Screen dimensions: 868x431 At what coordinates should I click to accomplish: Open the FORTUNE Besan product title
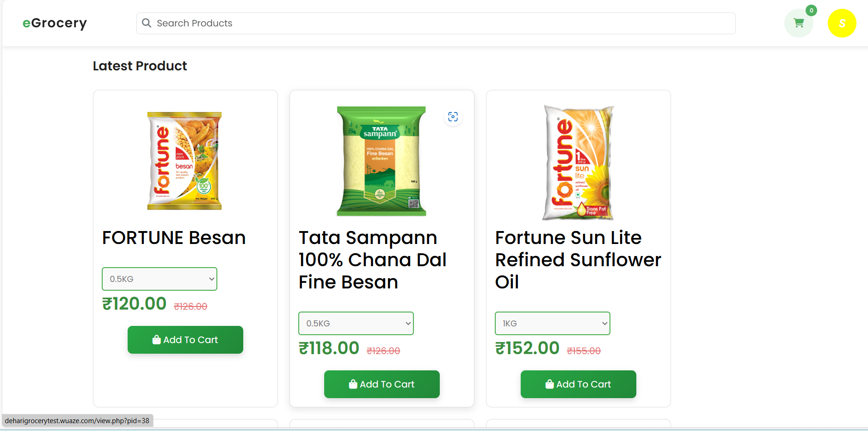pyautogui.click(x=174, y=238)
